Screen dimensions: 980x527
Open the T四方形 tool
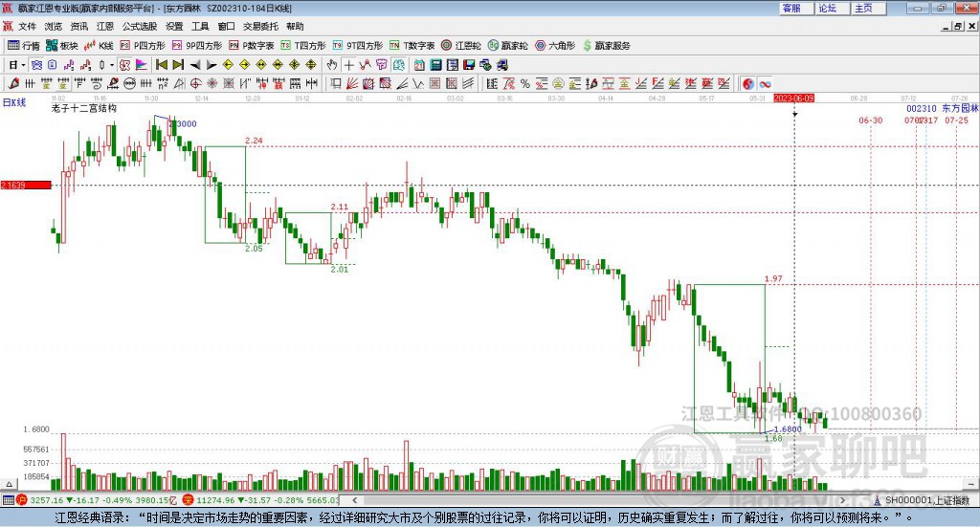click(303, 46)
